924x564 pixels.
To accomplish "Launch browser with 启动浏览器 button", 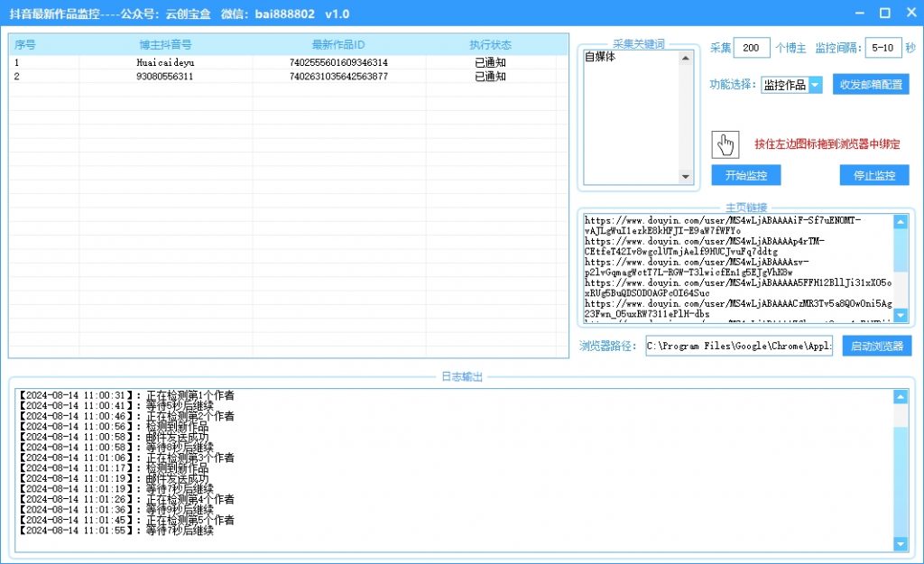I will 876,347.
